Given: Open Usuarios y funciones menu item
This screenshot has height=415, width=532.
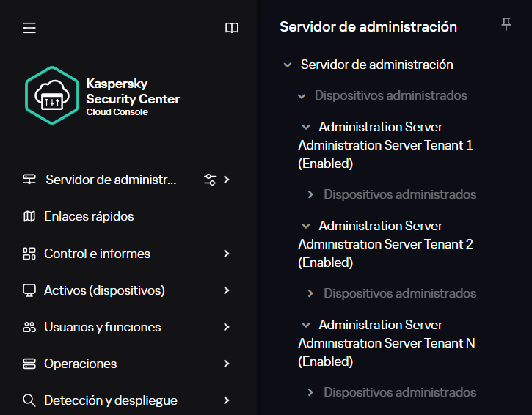Looking at the screenshot, I should point(102,327).
